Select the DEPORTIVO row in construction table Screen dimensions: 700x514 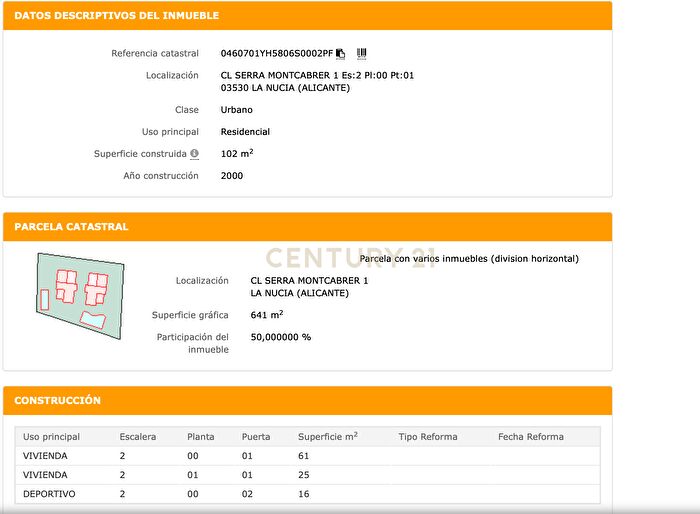pos(308,494)
